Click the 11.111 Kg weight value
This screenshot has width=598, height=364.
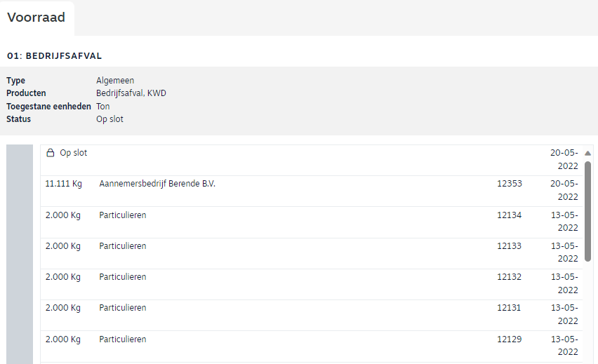63,184
